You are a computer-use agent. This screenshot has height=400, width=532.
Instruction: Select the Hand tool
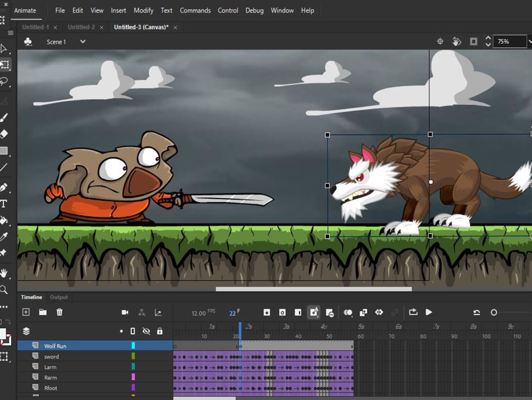click(x=4, y=273)
